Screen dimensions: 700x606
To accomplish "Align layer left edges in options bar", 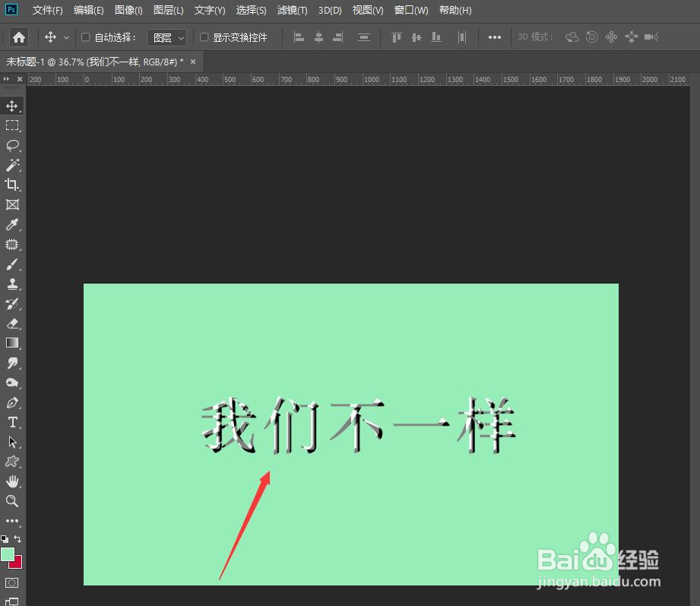I will [x=298, y=36].
